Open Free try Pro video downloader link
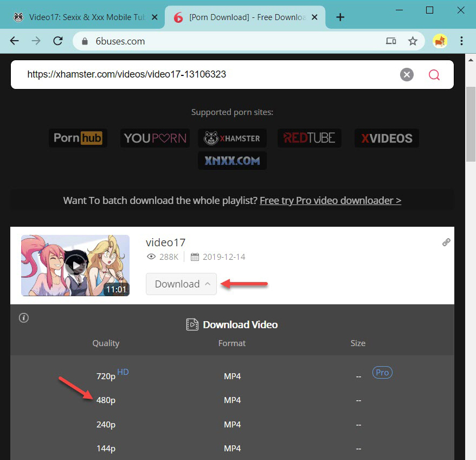 coord(330,201)
